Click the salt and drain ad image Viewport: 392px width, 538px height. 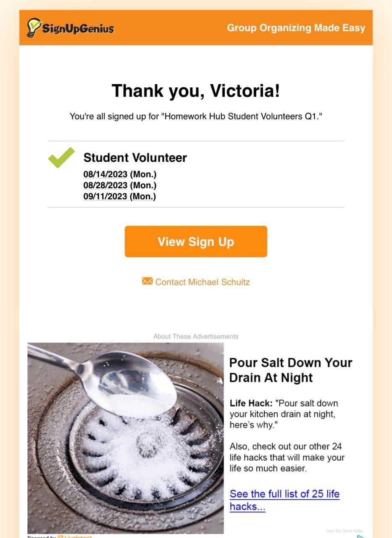[x=126, y=438]
